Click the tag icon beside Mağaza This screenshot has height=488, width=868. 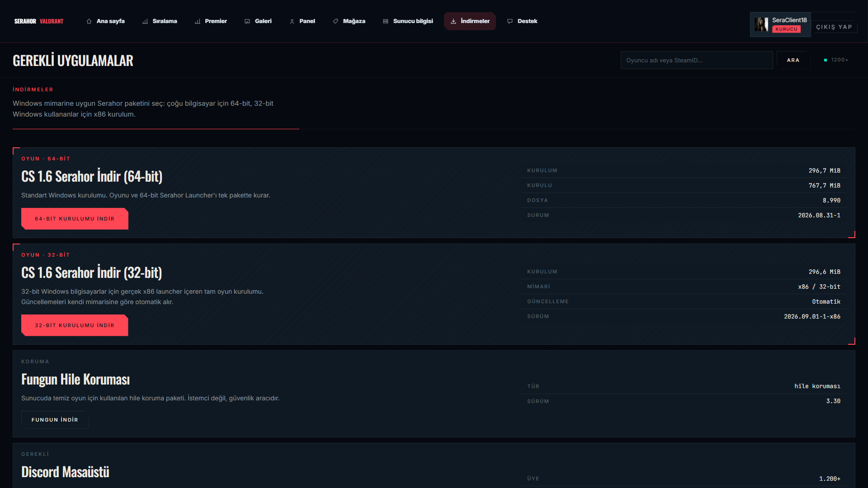335,21
